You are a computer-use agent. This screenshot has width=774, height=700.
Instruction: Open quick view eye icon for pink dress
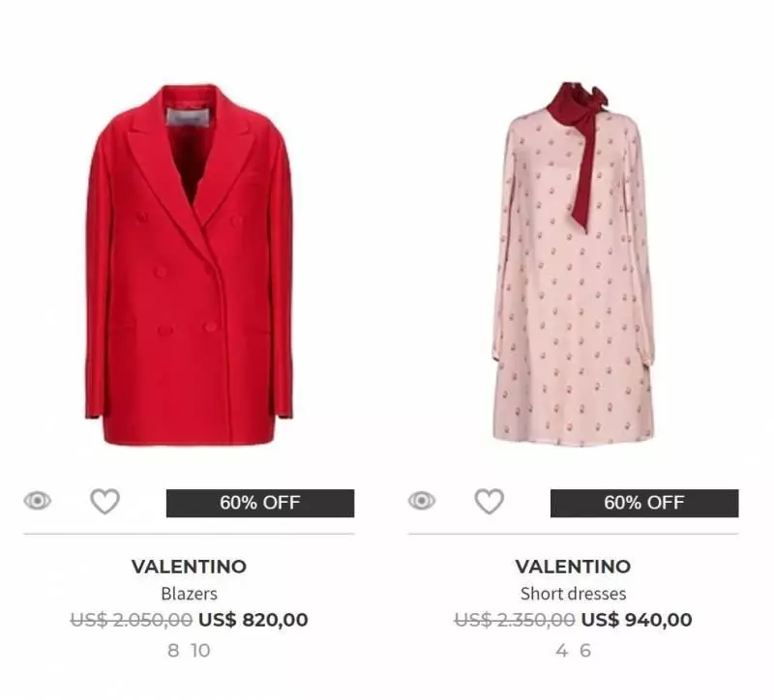click(422, 501)
